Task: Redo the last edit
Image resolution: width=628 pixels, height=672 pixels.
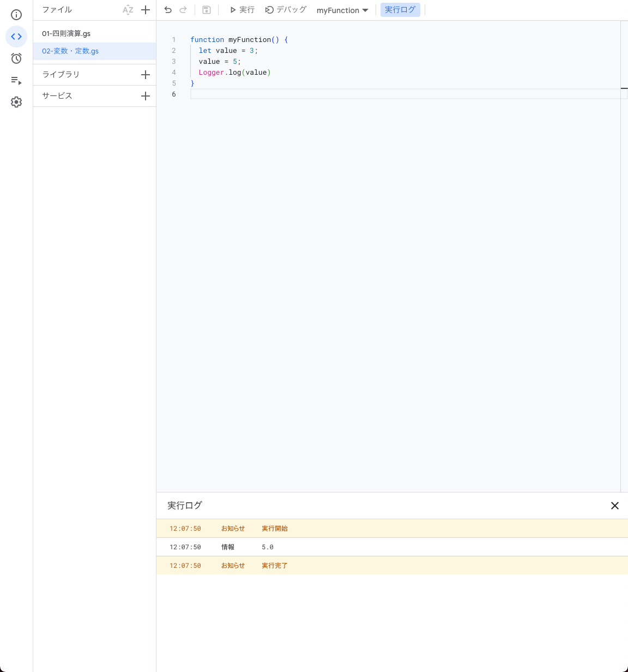Action: tap(183, 10)
